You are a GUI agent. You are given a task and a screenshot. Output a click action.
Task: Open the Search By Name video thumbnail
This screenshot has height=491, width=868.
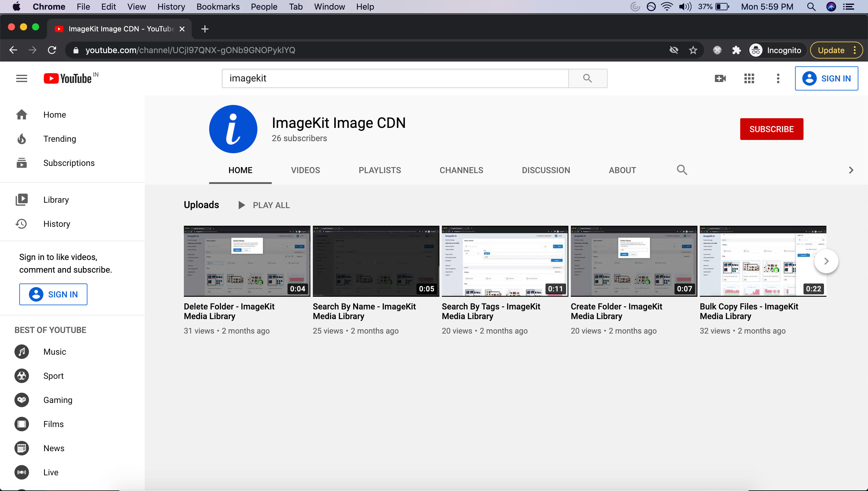click(376, 261)
